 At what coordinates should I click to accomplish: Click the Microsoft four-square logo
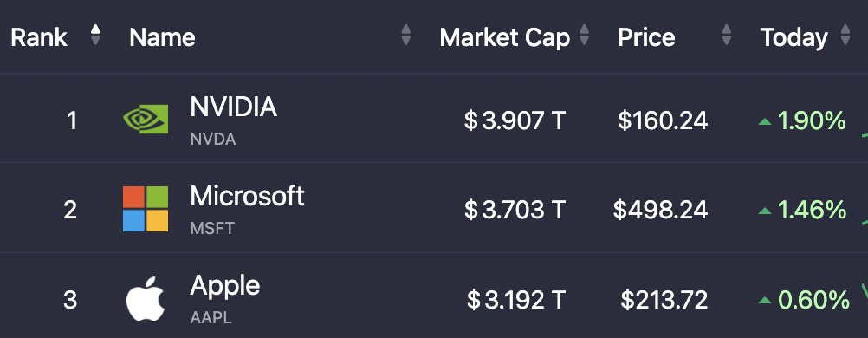pyautogui.click(x=146, y=209)
